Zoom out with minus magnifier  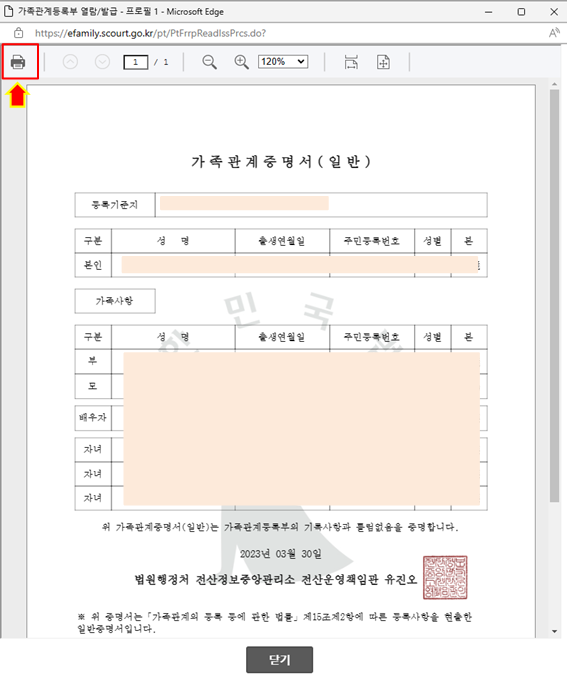tap(209, 62)
